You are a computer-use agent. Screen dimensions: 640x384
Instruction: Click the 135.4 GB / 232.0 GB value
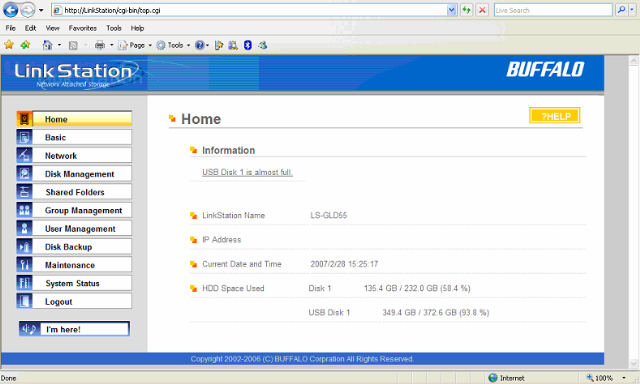pos(417,288)
